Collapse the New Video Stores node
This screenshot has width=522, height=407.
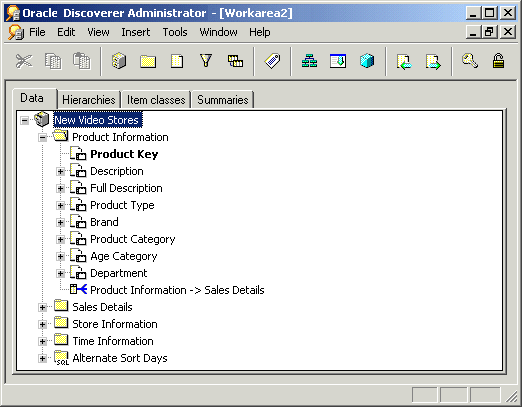25,120
